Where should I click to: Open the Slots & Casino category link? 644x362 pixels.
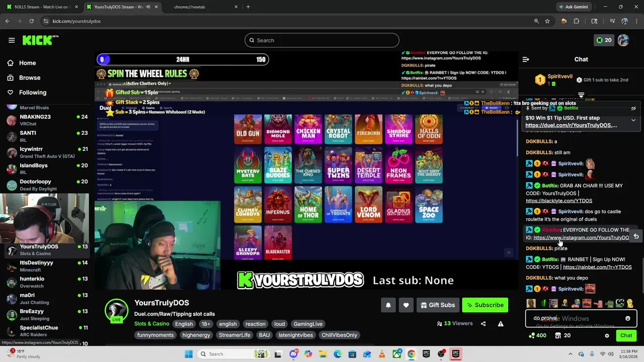click(151, 324)
